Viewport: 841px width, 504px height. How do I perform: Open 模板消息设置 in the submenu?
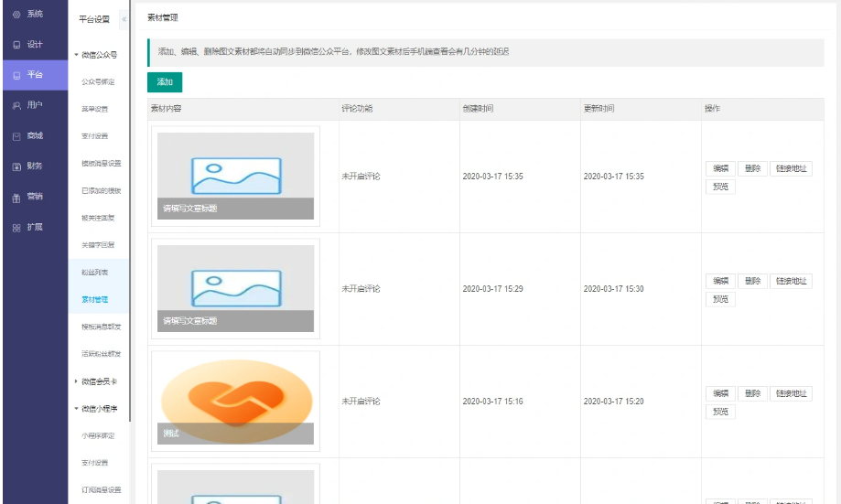coord(102,164)
